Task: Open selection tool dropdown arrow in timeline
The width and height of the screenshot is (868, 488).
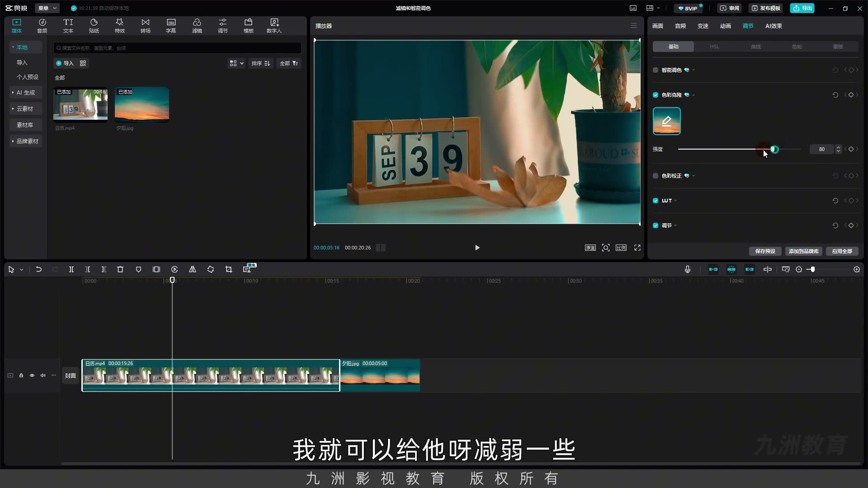Action: pos(21,270)
